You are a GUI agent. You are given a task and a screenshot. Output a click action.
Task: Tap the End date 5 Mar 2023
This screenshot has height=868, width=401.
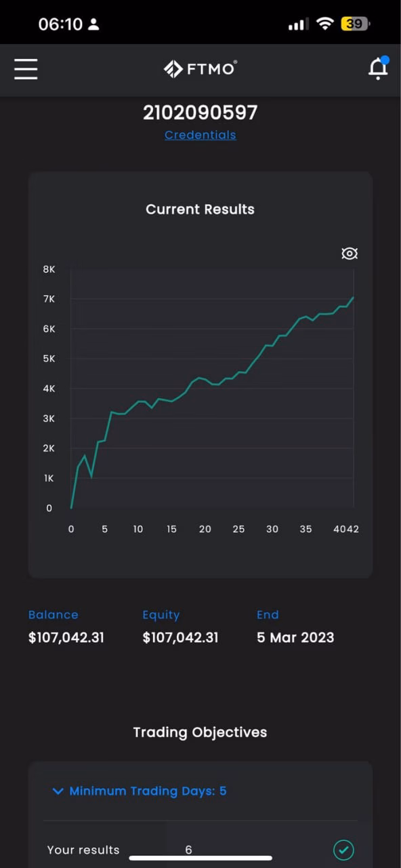(x=295, y=637)
